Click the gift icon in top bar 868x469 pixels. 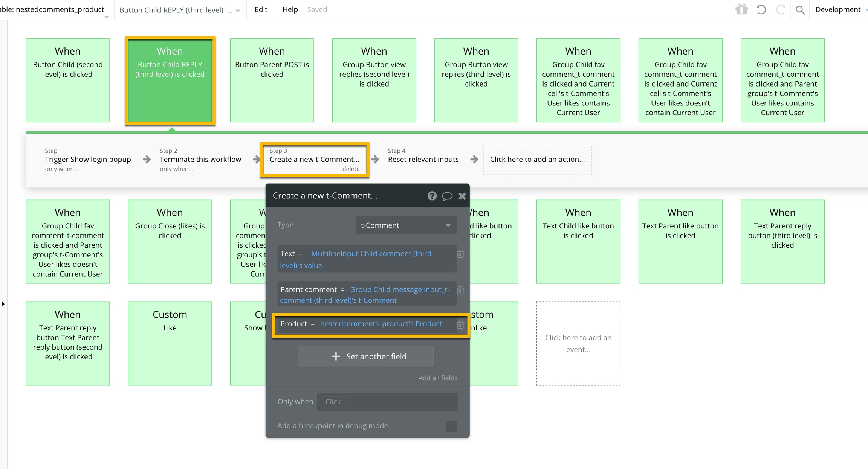point(741,9)
